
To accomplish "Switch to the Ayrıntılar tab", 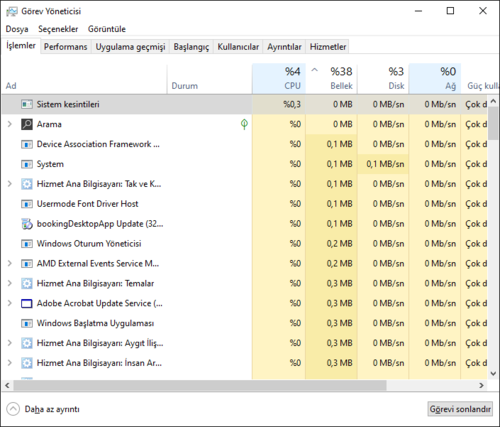I will tap(284, 47).
